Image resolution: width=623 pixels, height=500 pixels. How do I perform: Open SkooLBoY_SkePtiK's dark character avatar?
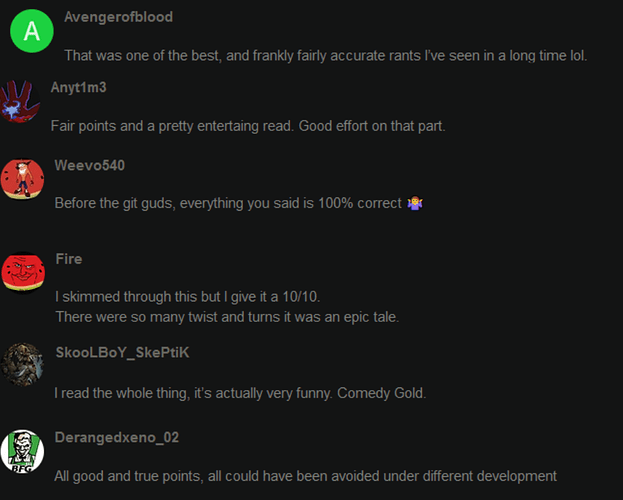pos(22,365)
